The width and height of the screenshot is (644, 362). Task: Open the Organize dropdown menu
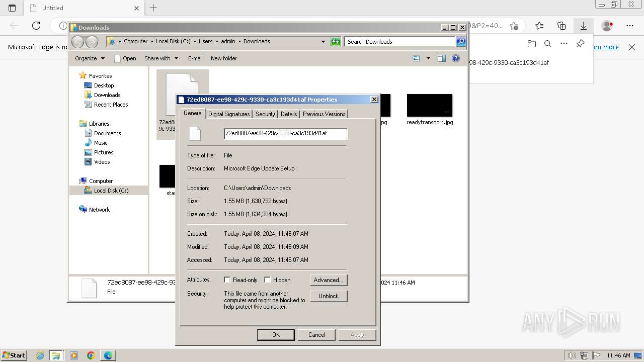(x=90, y=58)
